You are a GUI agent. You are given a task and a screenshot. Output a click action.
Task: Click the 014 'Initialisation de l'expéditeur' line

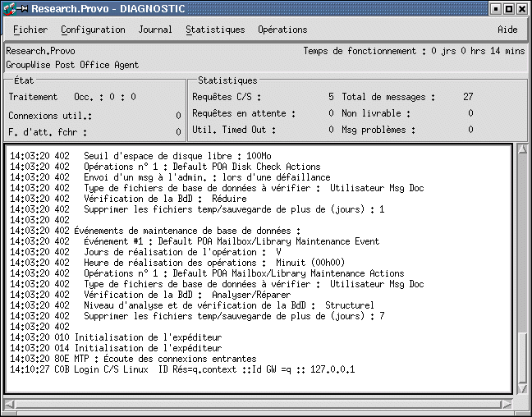tap(116, 348)
